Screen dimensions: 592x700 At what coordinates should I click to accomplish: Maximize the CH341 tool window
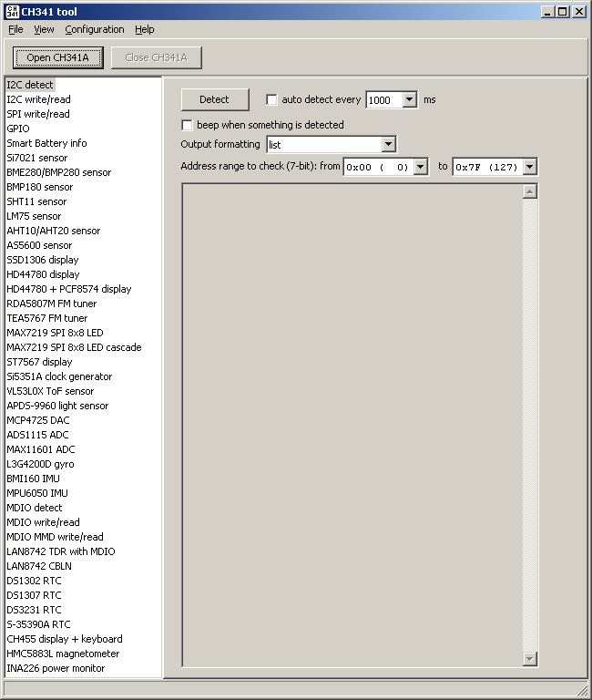(563, 12)
